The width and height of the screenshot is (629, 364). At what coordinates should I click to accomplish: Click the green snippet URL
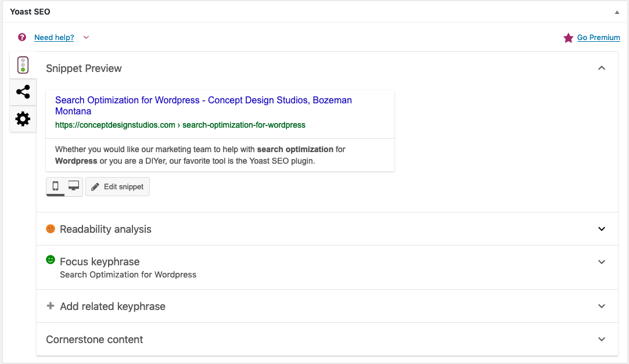pyautogui.click(x=180, y=125)
